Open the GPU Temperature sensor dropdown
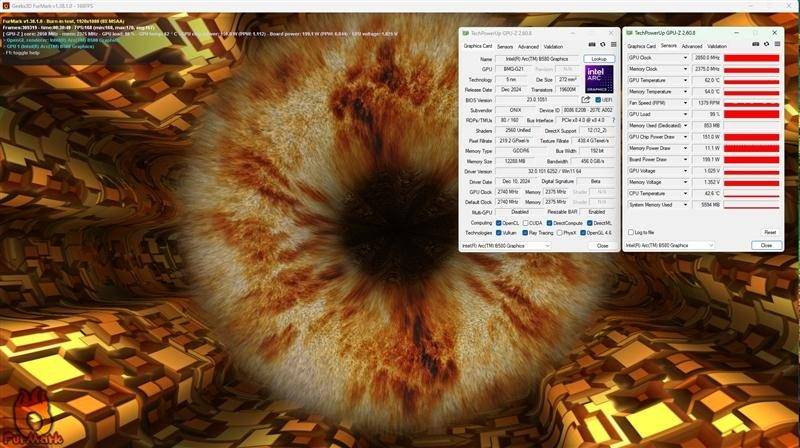The width and height of the screenshot is (800, 448). click(685, 80)
